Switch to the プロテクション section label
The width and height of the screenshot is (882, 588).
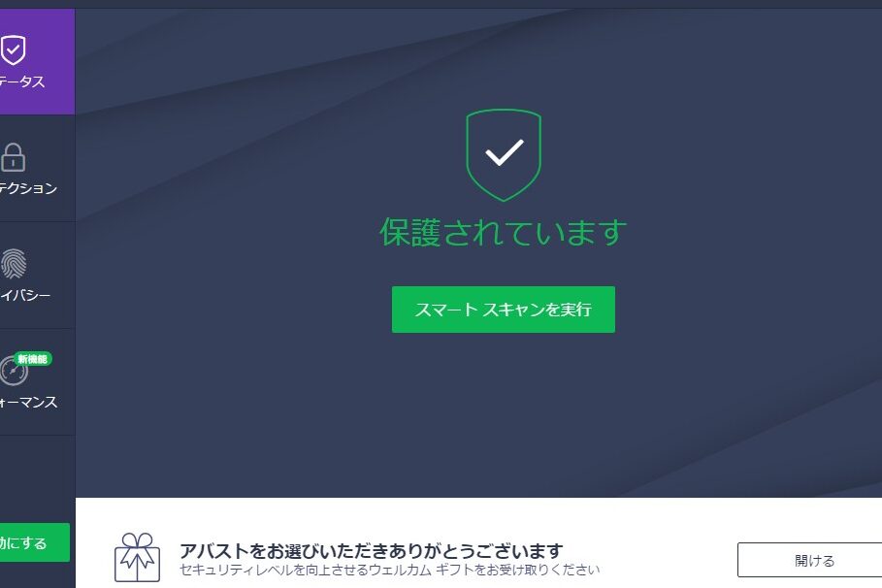(28, 188)
